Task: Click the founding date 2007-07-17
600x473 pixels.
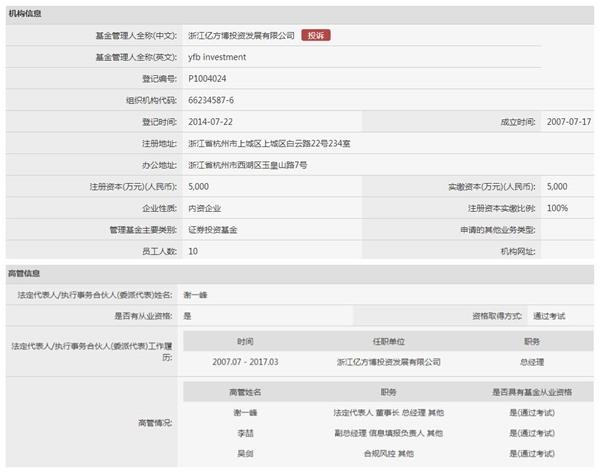Action: tap(569, 122)
